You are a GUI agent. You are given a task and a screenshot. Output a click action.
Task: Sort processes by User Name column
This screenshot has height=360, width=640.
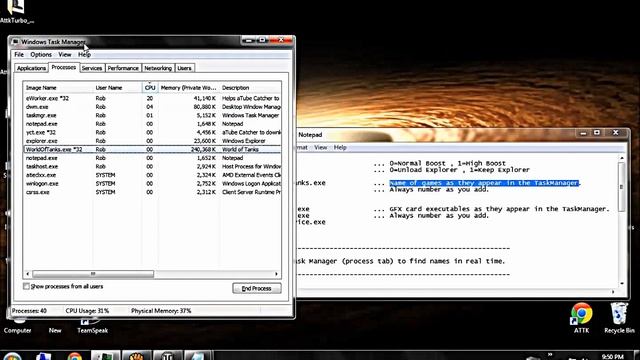118,88
